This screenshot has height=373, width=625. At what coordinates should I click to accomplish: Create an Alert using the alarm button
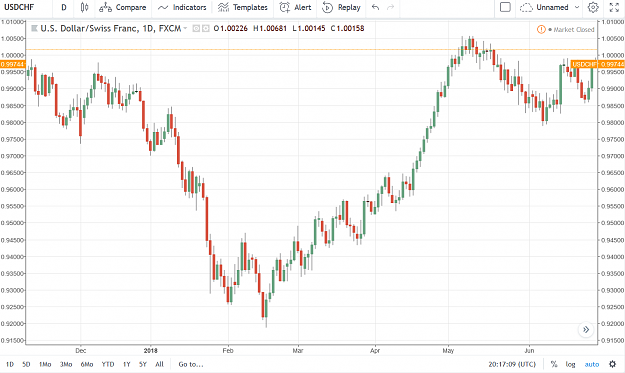pos(295,7)
